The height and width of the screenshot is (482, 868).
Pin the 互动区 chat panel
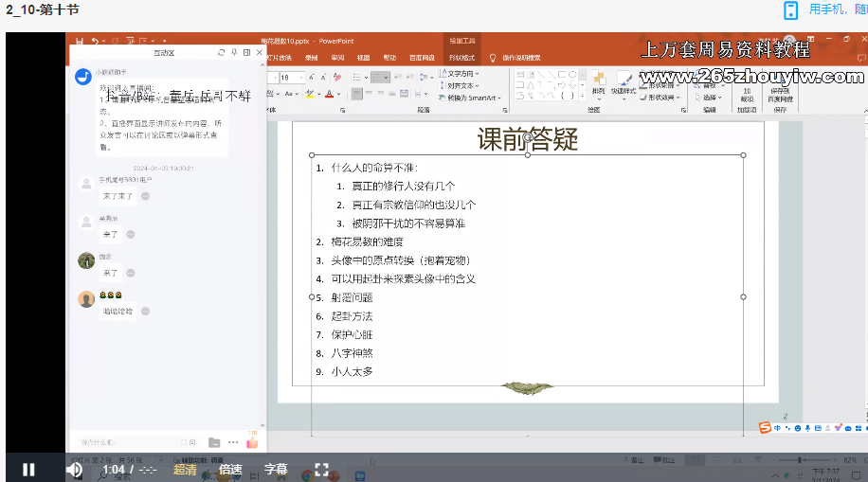click(234, 53)
